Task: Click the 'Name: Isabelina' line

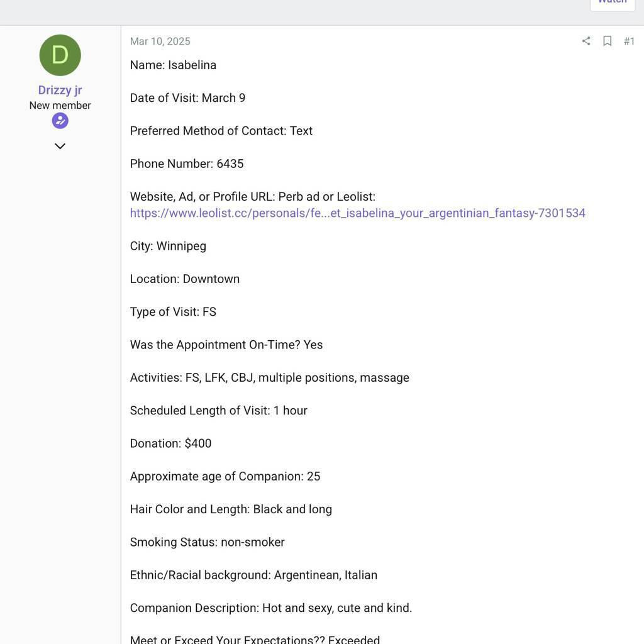Action: click(173, 65)
